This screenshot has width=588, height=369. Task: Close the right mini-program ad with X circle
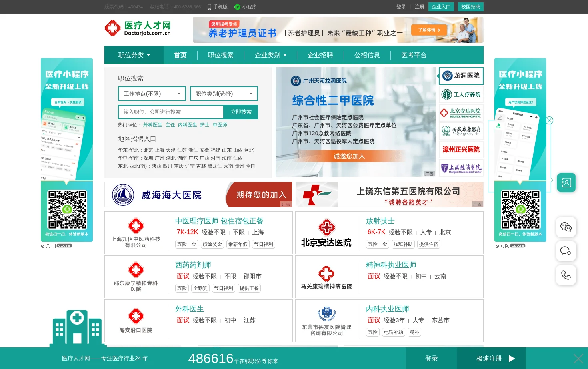coord(549,120)
